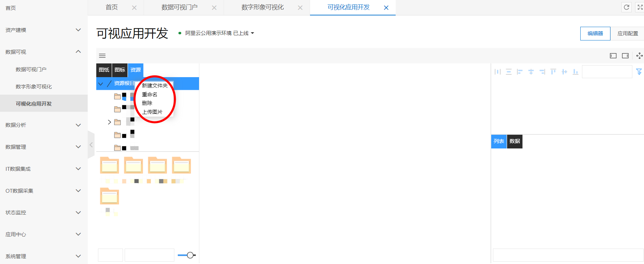Click distribute vertically alignment icon

[x=509, y=72]
